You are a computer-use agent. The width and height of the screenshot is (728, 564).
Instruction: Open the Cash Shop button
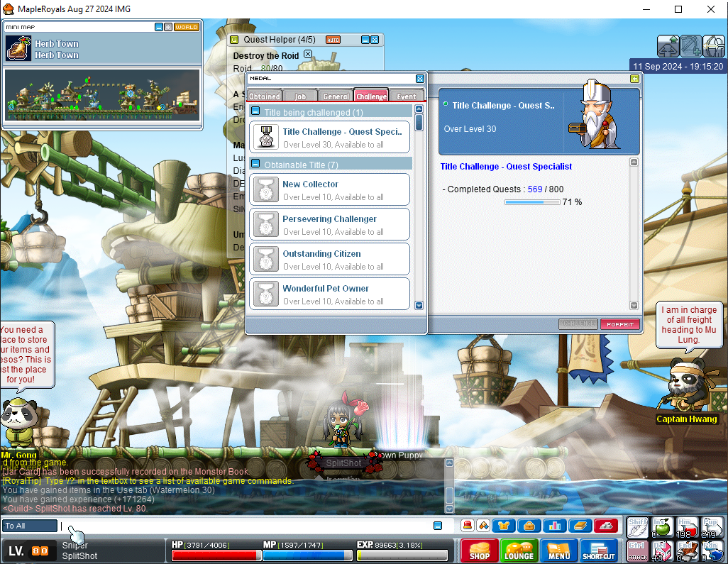[x=479, y=551]
